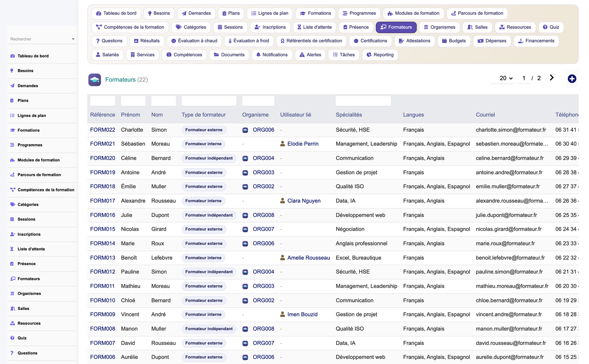
Task: Click the Formateurs graduation cap header icon
Action: tap(95, 80)
